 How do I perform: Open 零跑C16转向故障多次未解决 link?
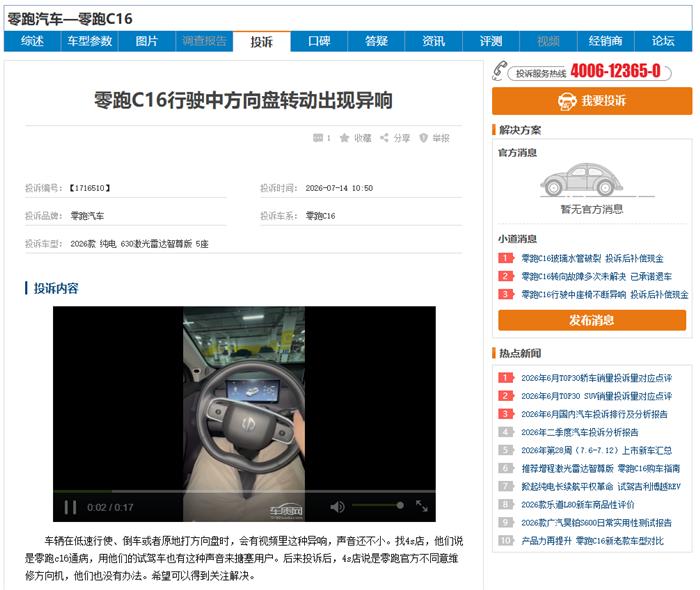pos(596,276)
